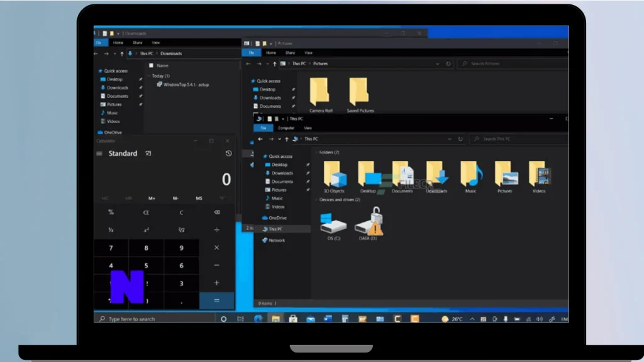Image resolution: width=644 pixels, height=362 pixels.
Task: Click the calculator percent key
Action: (111, 212)
